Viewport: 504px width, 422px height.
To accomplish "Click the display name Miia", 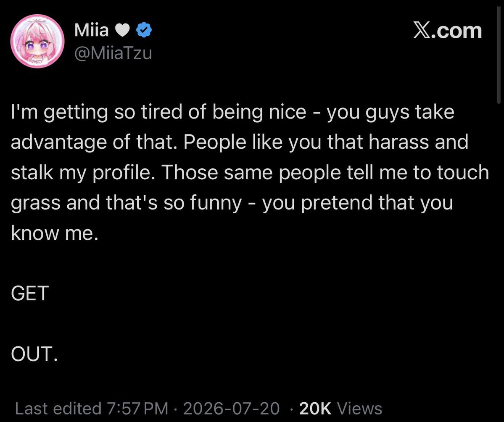I will coord(92,30).
